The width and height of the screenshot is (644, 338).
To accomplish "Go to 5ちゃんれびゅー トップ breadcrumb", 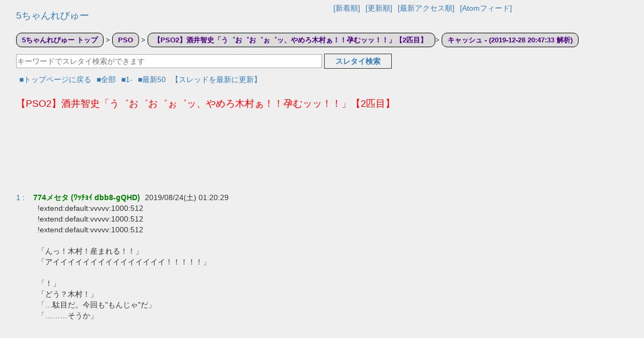I will (x=60, y=40).
